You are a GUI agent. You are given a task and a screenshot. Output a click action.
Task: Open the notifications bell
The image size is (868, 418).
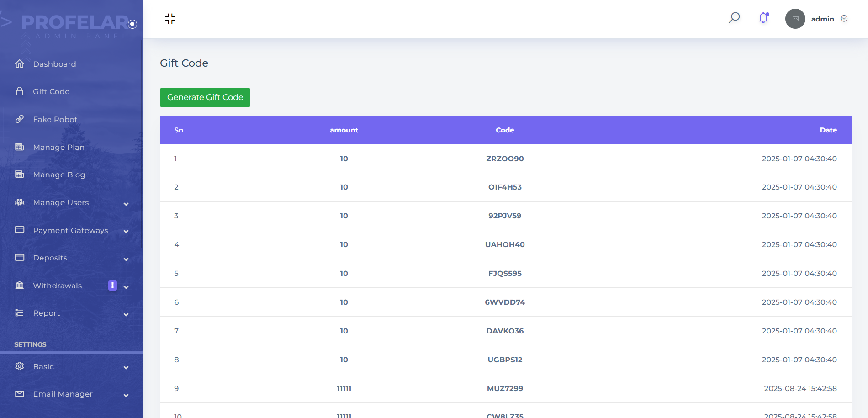(763, 18)
